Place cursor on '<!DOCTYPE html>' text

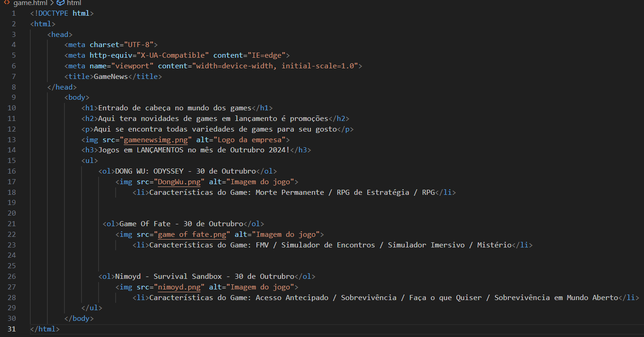coord(62,13)
